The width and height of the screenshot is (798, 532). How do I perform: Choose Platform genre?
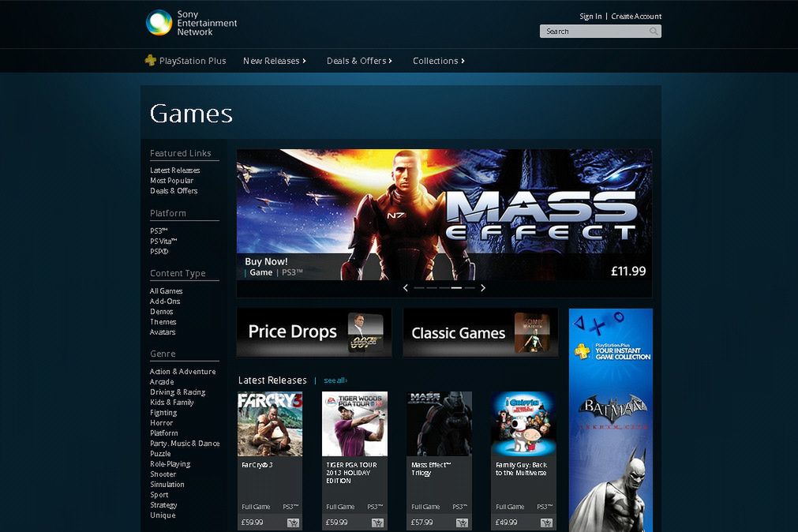pos(164,433)
